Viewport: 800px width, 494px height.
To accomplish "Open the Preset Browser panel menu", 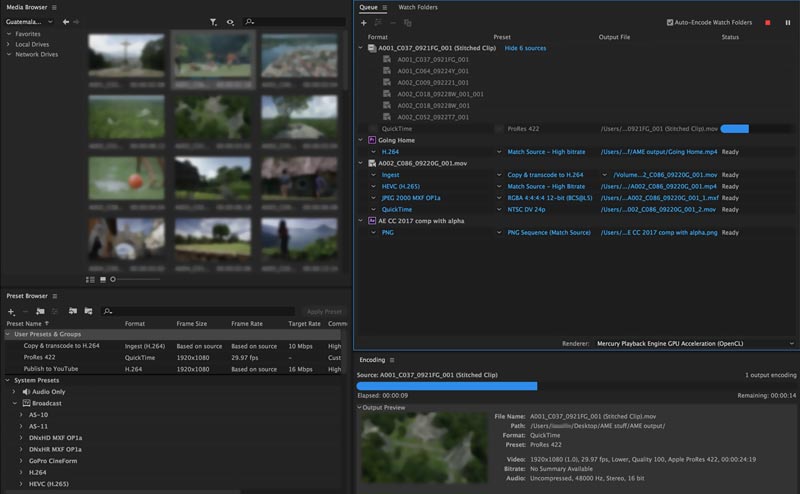I will coord(55,296).
